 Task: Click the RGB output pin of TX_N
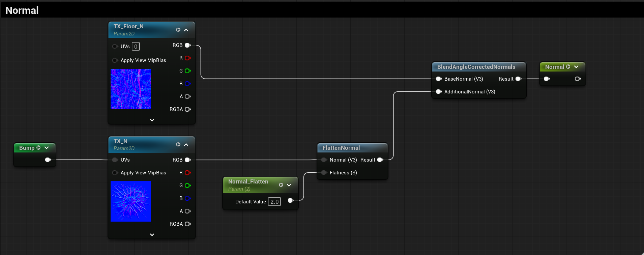[188, 160]
